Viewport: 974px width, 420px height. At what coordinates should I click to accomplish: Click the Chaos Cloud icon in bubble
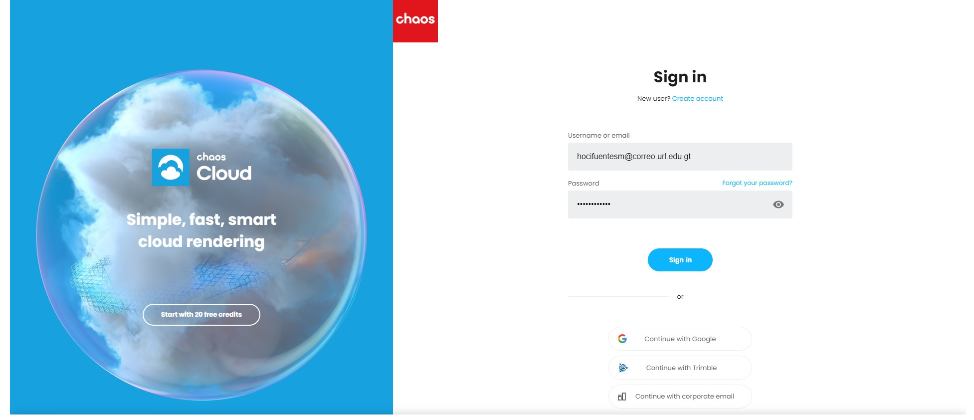170,167
